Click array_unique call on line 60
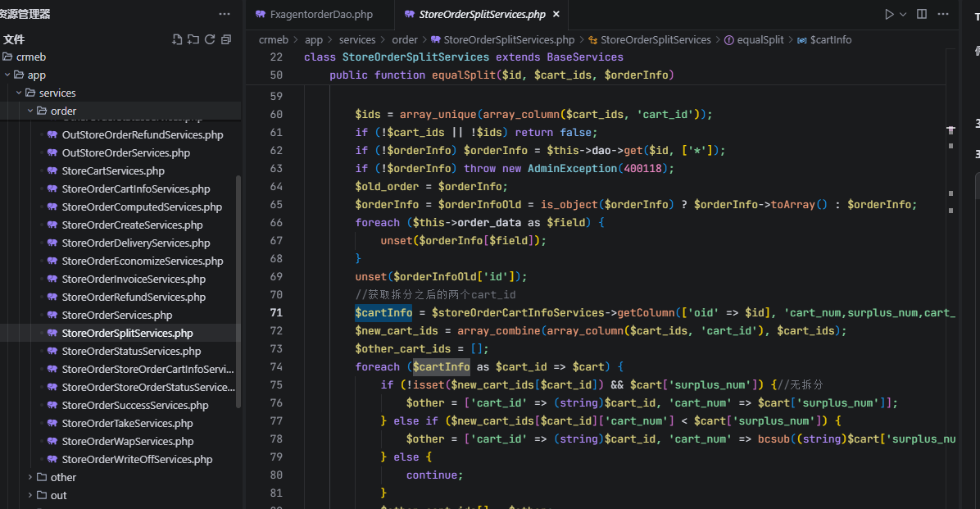This screenshot has height=509, width=980. (x=438, y=115)
